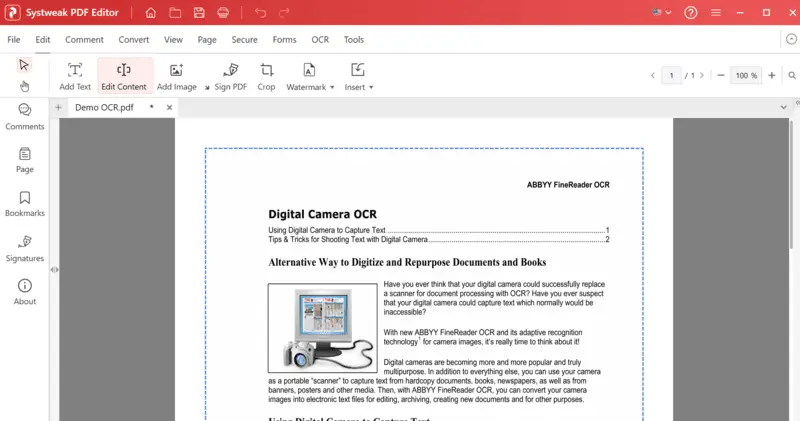Viewport: 800px width, 421px height.
Task: Open a file via the folder icon
Action: (175, 13)
